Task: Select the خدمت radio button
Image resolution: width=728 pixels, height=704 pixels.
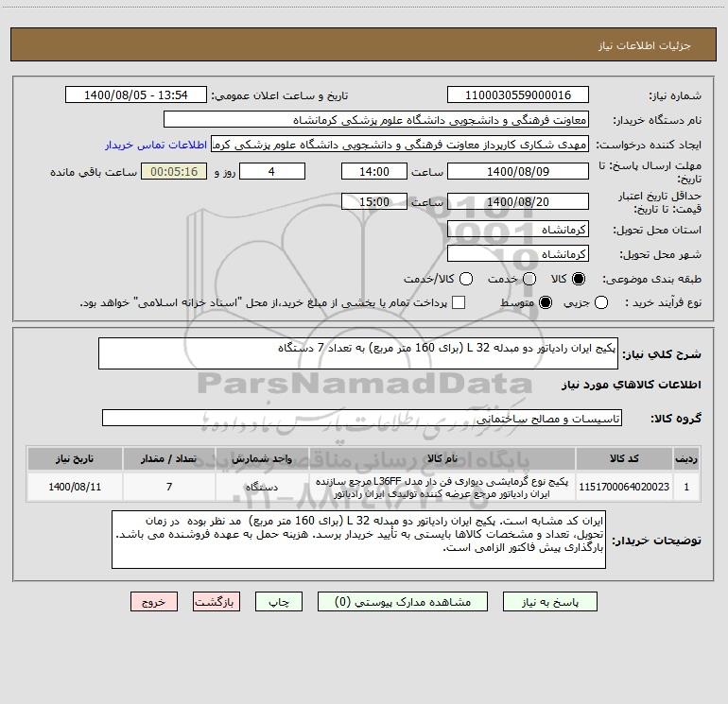Action: coord(529,279)
